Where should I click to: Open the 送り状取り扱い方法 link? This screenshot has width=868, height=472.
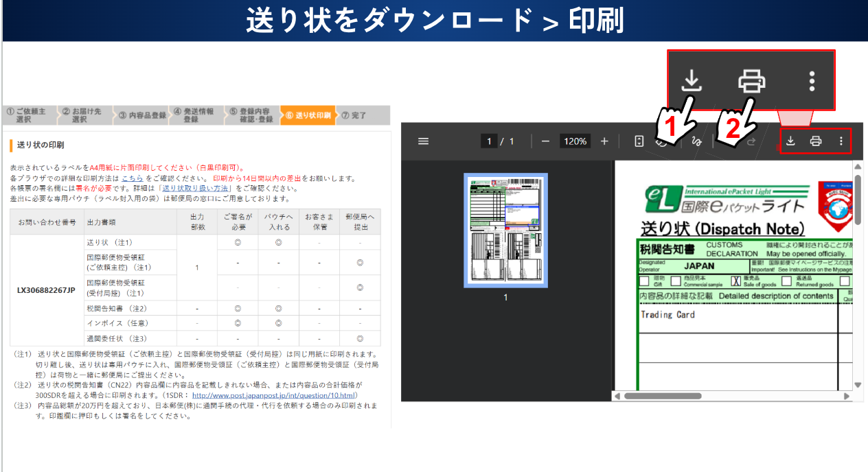click(195, 188)
